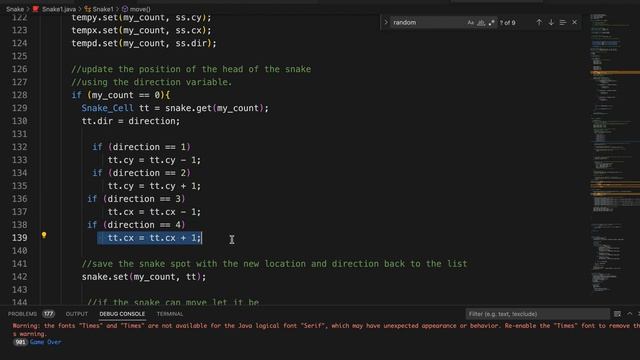Image resolution: width=640 pixels, height=360 pixels.
Task: Click 'tt.dir = direction;' on line 130
Action: click(131, 121)
